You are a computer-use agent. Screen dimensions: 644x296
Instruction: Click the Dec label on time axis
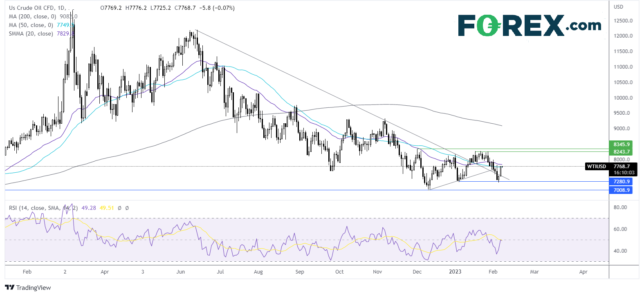(x=417, y=272)
